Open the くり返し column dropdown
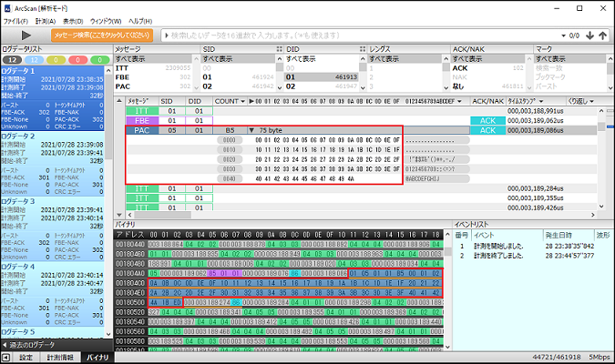The image size is (615, 364). coord(591,102)
